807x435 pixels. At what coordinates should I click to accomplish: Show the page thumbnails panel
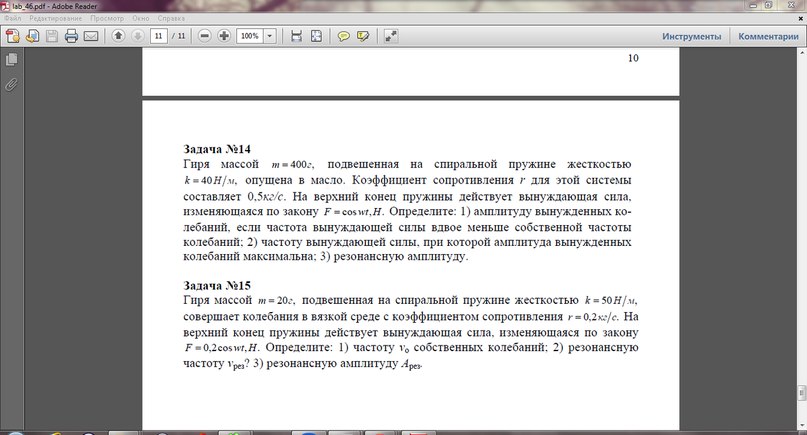click(11, 60)
